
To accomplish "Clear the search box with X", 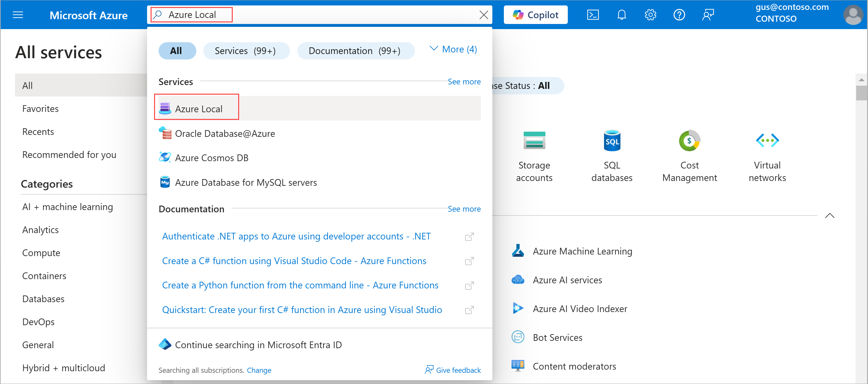I will point(483,15).
